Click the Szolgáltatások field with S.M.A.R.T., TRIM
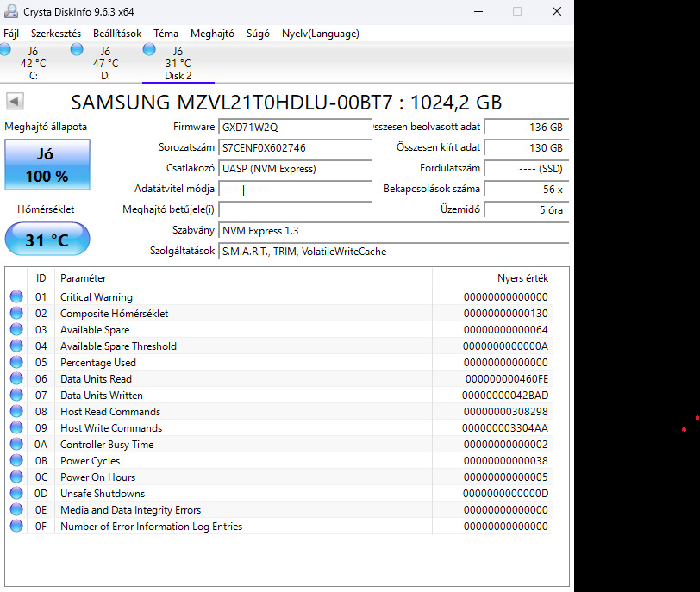This screenshot has width=700, height=592. (393, 251)
